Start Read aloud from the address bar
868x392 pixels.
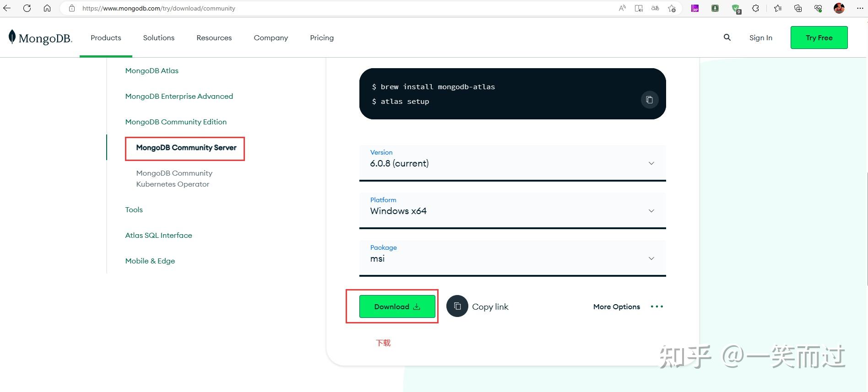point(622,8)
